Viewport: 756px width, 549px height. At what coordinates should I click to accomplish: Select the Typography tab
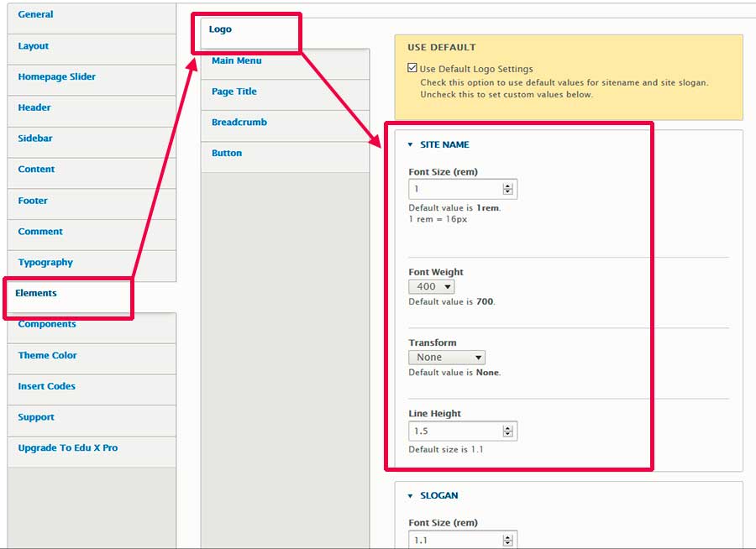coord(45,263)
